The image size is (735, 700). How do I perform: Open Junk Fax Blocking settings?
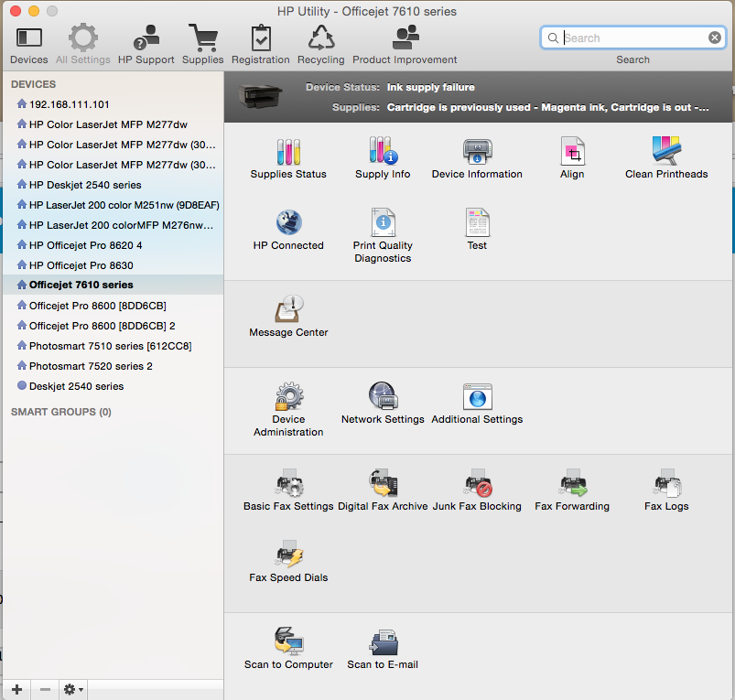pyautogui.click(x=477, y=484)
